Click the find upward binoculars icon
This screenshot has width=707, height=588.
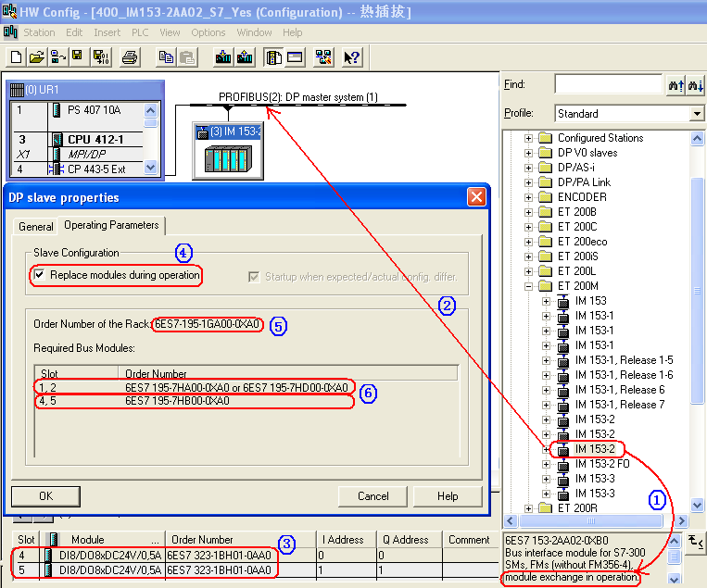click(x=676, y=84)
